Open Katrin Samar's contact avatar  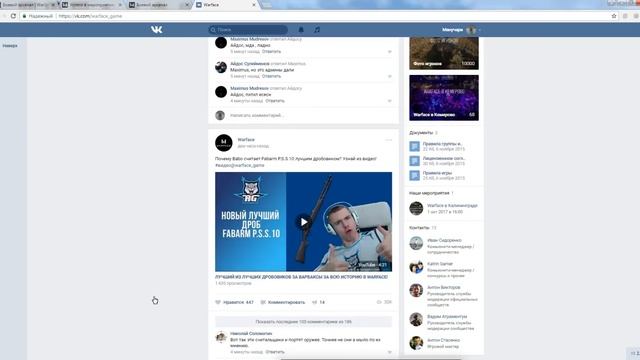416,267
